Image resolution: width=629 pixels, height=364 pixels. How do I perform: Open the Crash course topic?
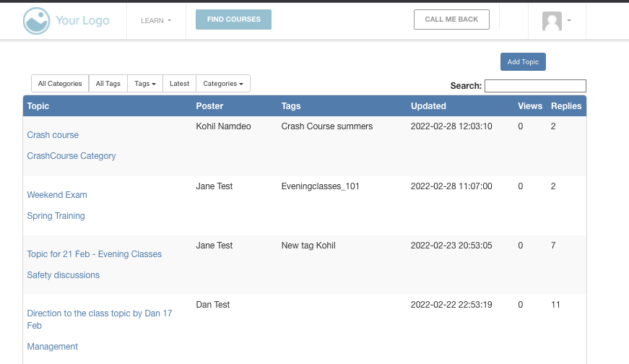53,135
